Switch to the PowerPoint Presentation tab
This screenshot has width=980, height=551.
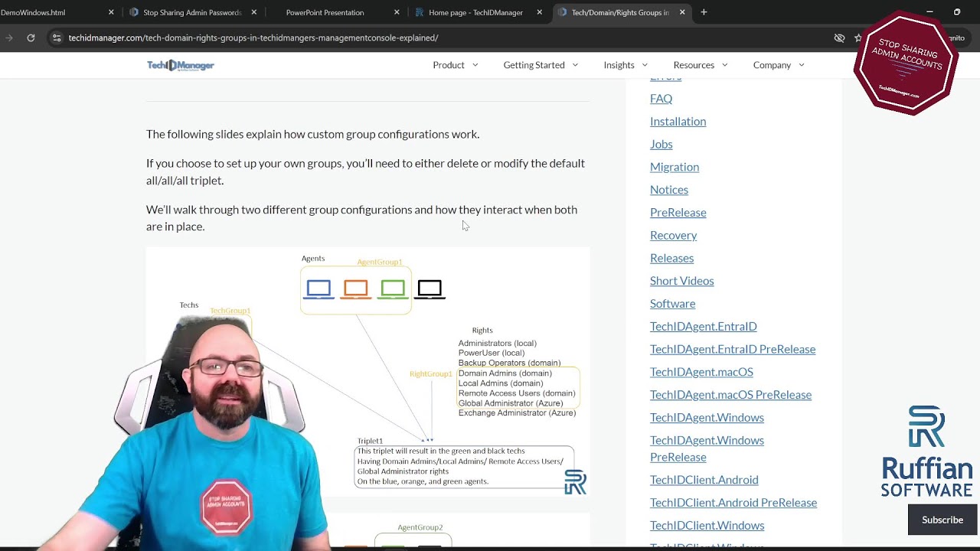click(x=325, y=12)
